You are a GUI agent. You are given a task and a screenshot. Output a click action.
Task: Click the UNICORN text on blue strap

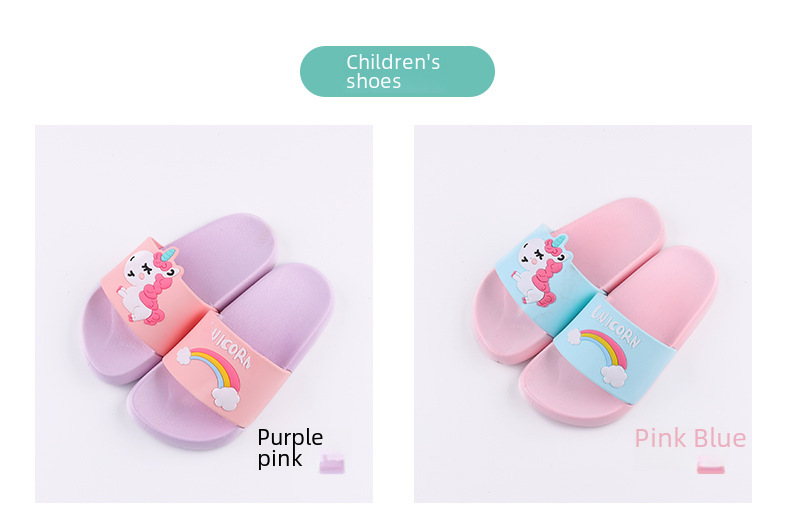click(616, 326)
